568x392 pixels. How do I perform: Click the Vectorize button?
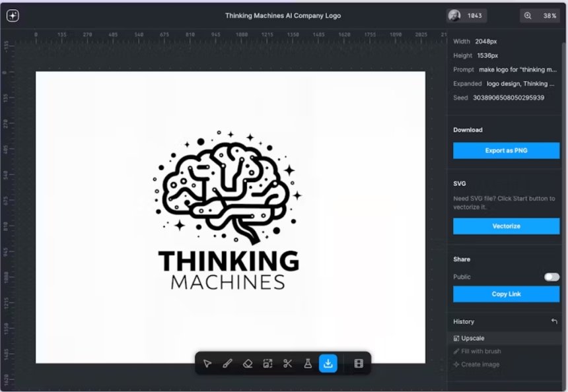(506, 226)
